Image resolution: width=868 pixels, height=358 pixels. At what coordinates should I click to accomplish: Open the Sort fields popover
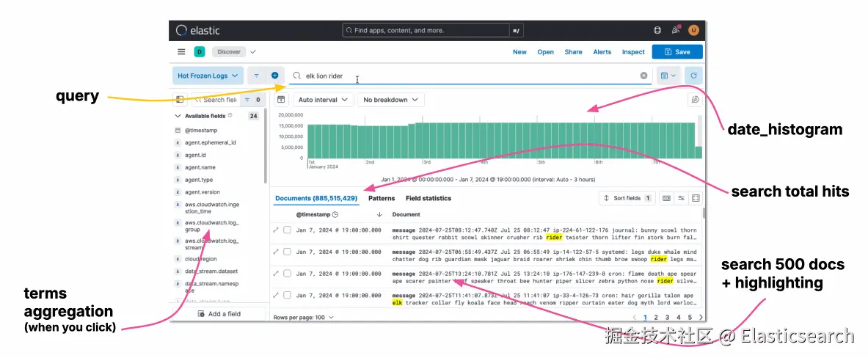628,198
